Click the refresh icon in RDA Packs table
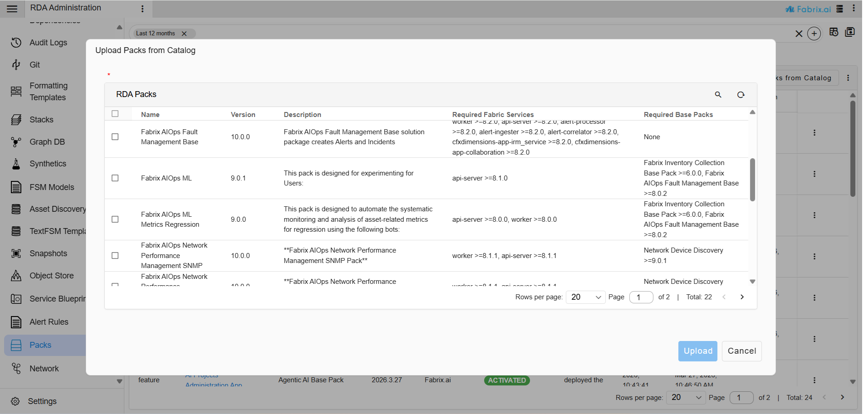 coord(740,94)
